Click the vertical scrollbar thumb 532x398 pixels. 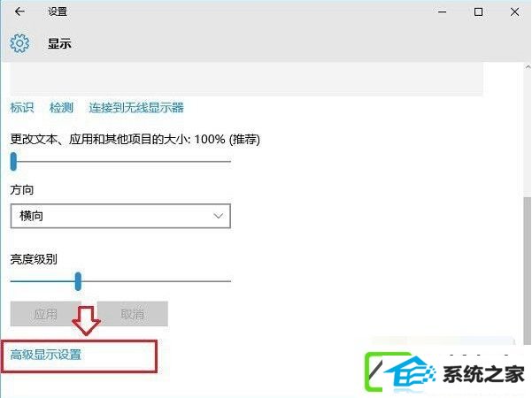(528, 270)
